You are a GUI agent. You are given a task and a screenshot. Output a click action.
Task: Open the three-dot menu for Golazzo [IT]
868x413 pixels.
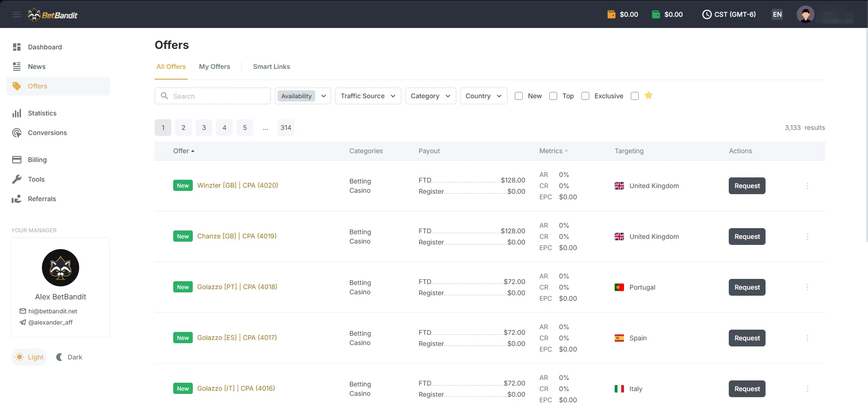807,389
